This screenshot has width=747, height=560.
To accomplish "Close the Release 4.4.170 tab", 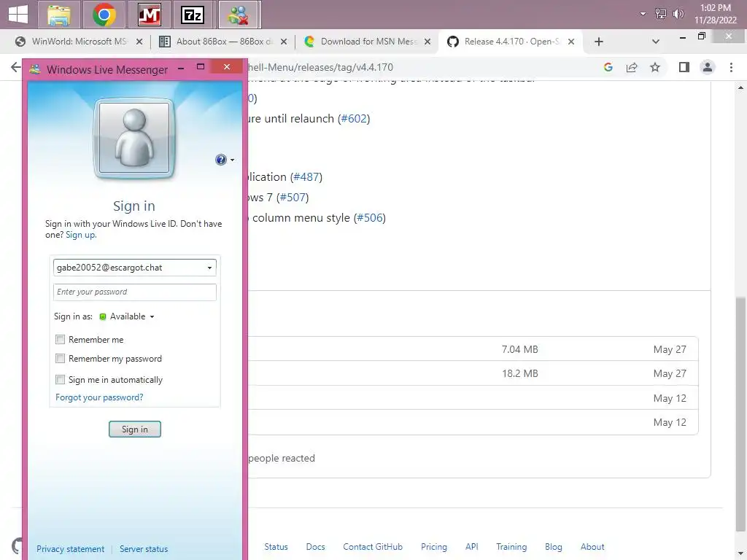I will tap(570, 42).
